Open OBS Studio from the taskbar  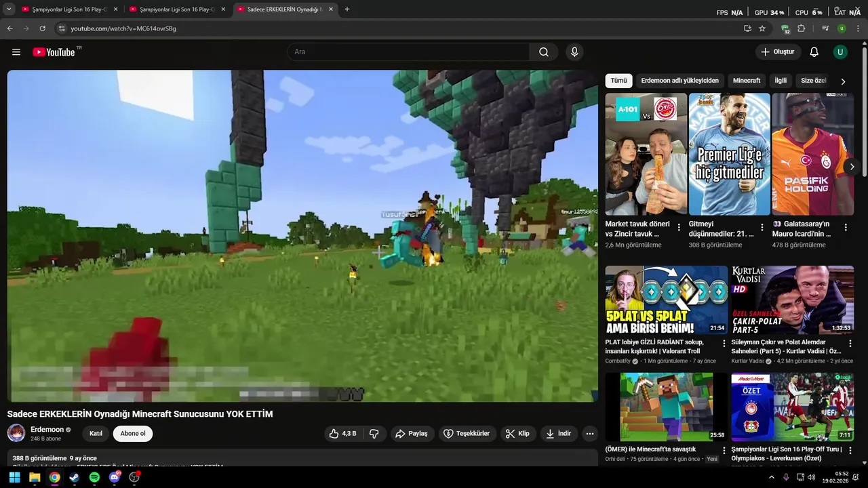coord(134,477)
